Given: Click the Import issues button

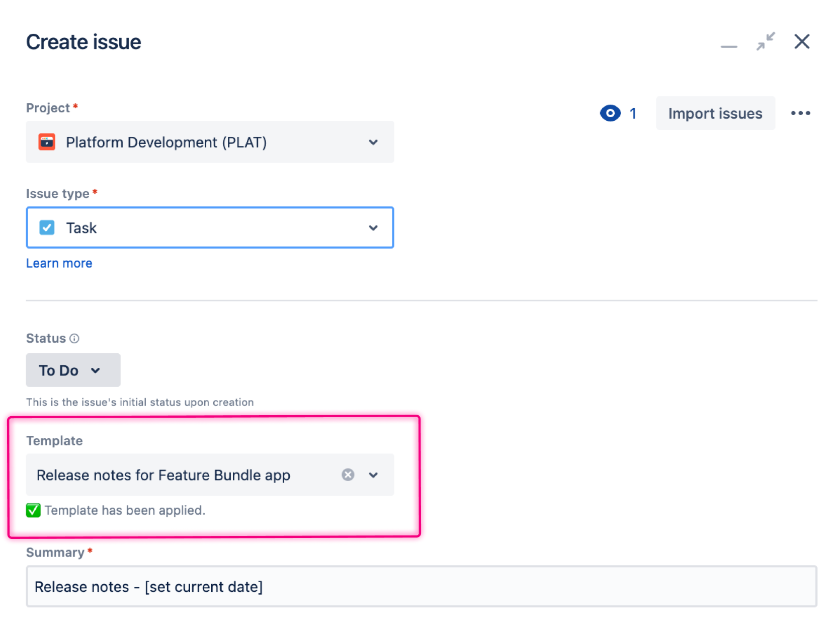Looking at the screenshot, I should [x=715, y=113].
